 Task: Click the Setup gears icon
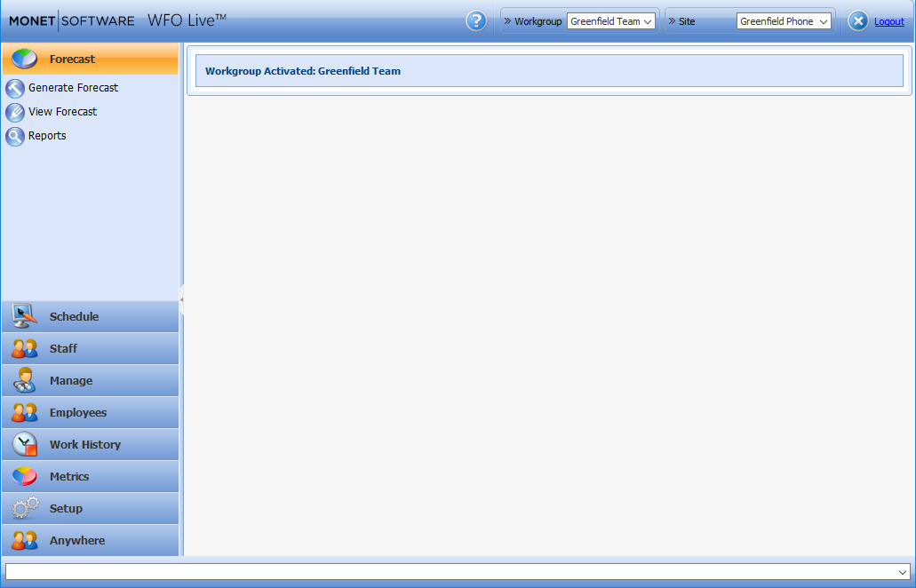[25, 508]
